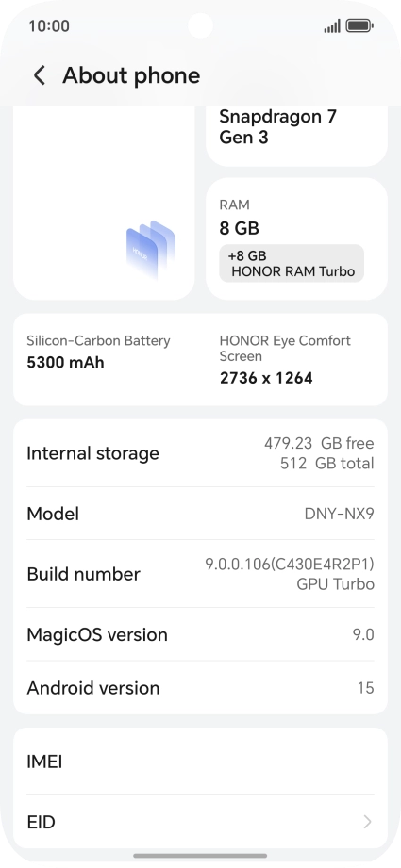Tap the battery status icon
Viewport: 401px width, 868px height.
tap(359, 26)
